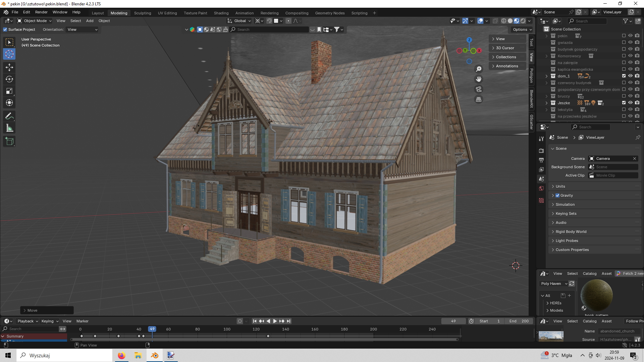Image resolution: width=644 pixels, height=362 pixels.
Task: Open the Render menu
Action: 41,12
